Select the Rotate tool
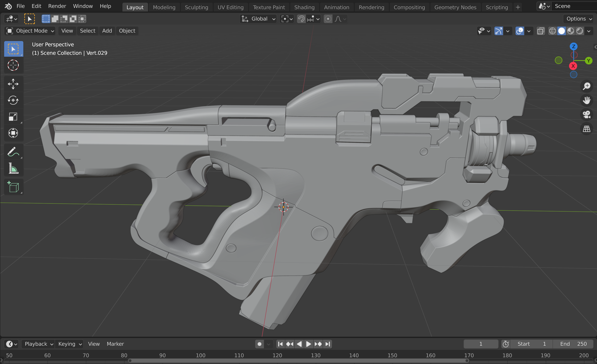Viewport: 597px width, 364px height. (13, 100)
